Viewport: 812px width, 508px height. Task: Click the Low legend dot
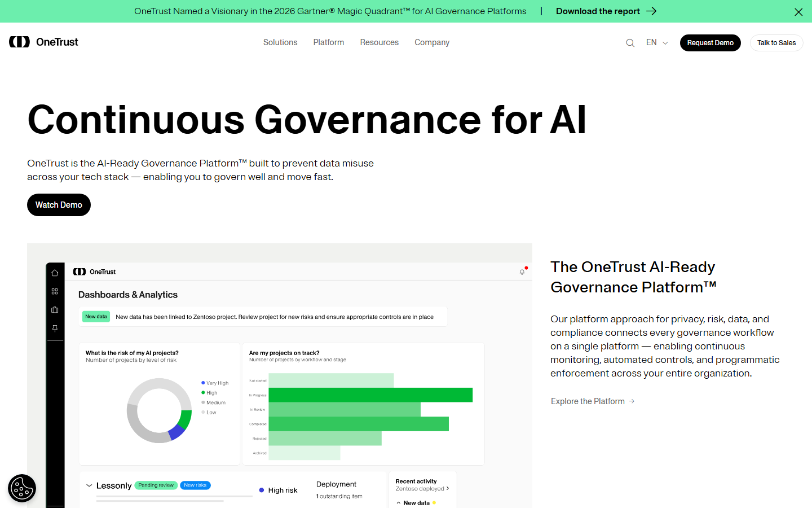click(203, 412)
